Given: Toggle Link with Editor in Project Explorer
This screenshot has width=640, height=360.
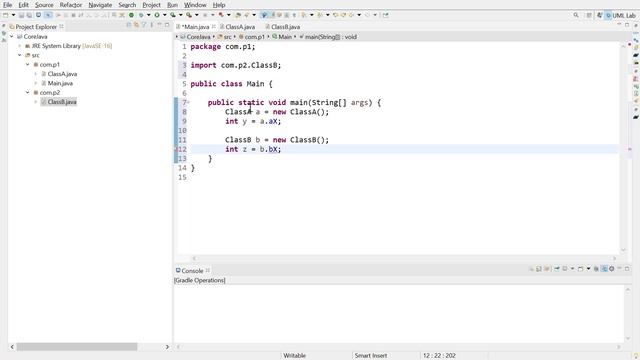Looking at the screenshot, I should click(x=136, y=25).
